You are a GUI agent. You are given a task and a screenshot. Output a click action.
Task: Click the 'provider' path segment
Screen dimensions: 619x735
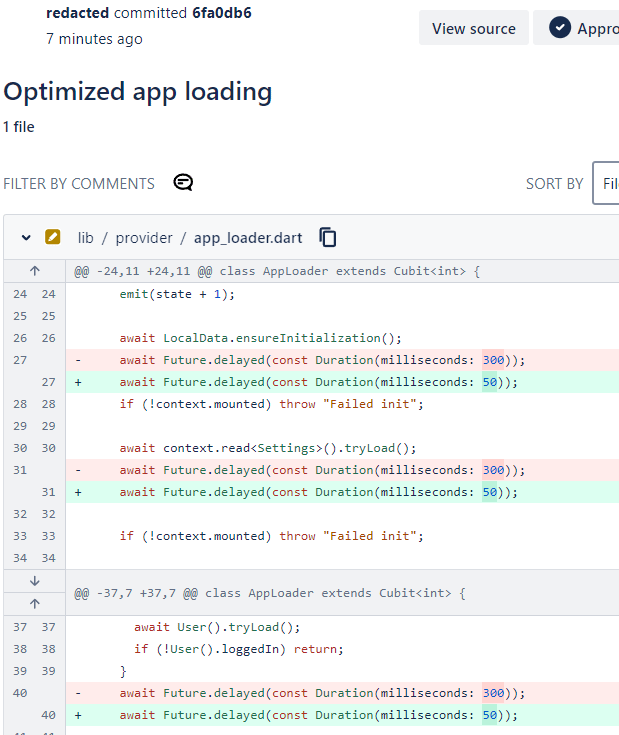click(144, 238)
